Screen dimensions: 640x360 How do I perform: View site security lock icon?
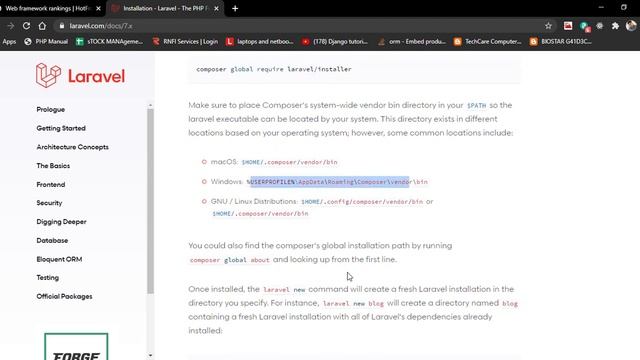(62, 26)
